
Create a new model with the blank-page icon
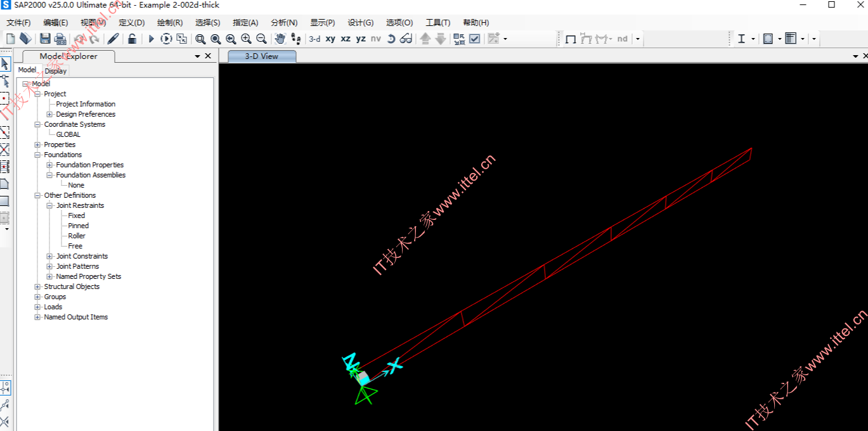[10, 39]
